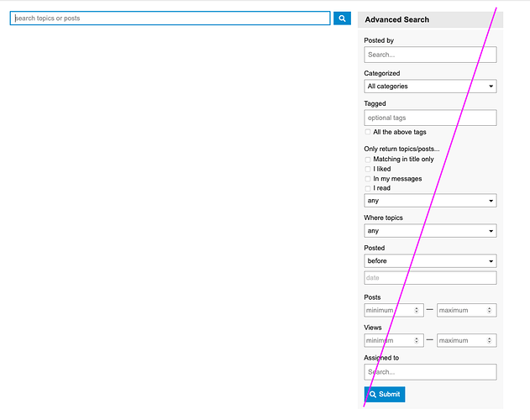Click the Views maximum stepper arrows
This screenshot has height=420, width=530.
[x=489, y=340]
